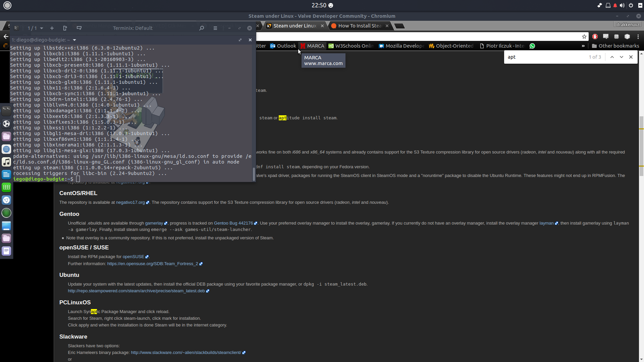Open the Object-Oriented bookmark
The height and width of the screenshot is (362, 644).
451,46
